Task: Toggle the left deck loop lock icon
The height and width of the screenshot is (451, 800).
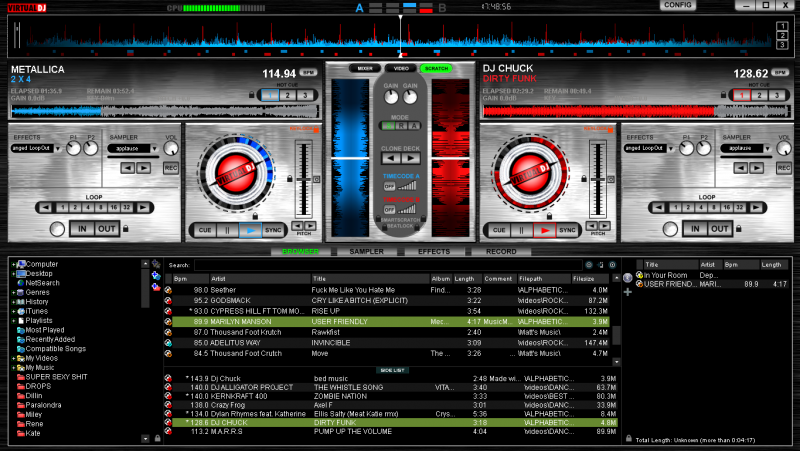Action: 126,229
